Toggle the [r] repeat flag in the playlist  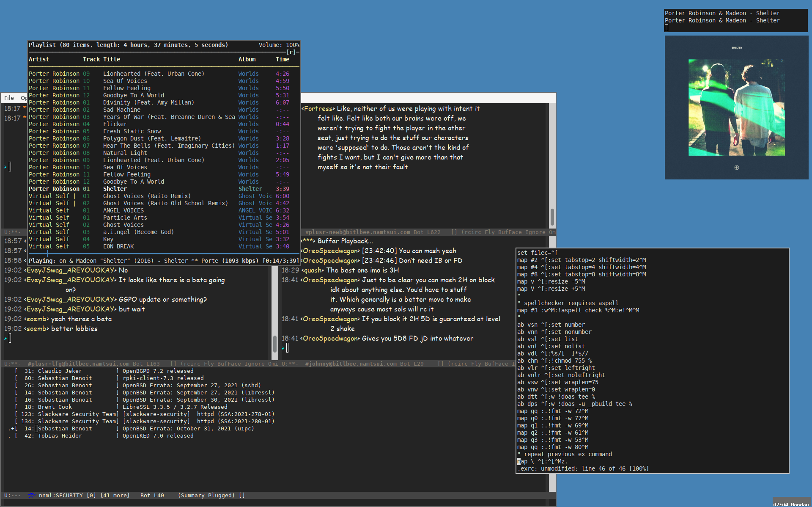pos(291,52)
